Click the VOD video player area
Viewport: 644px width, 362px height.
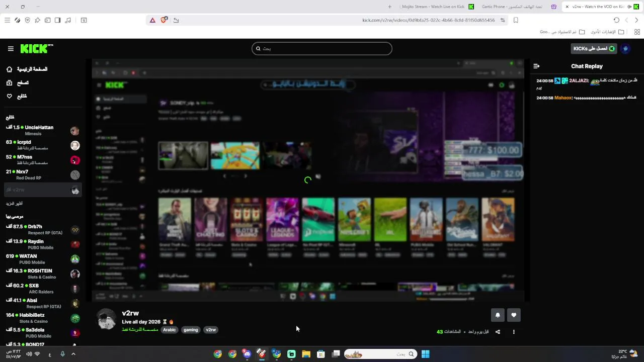pyautogui.click(x=308, y=180)
